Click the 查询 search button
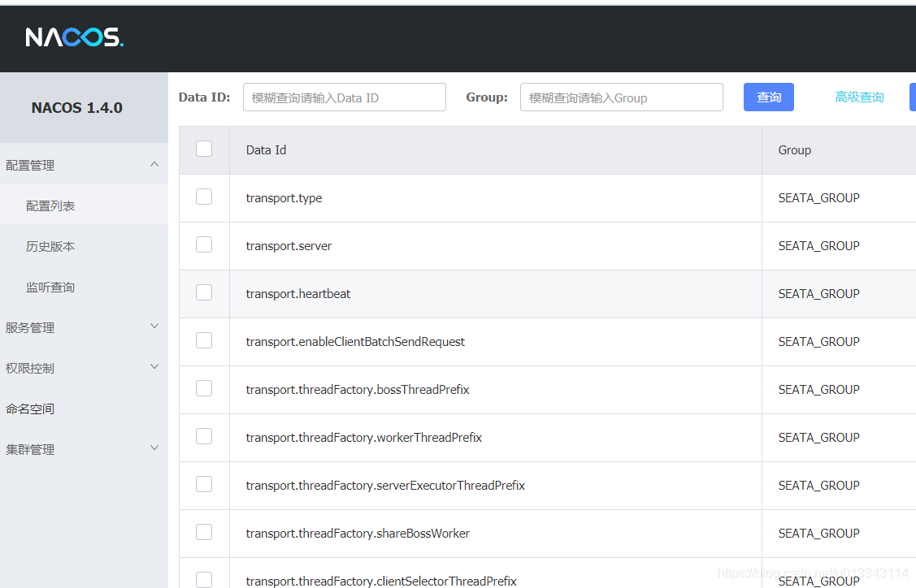Screen dimensions: 916x588 click(x=768, y=97)
